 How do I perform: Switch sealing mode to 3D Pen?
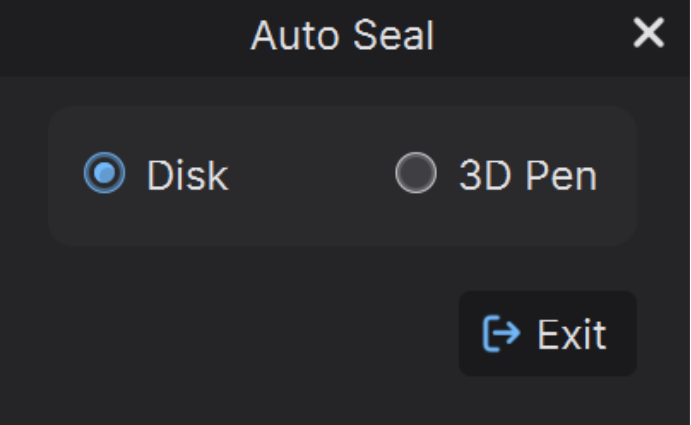click(416, 173)
